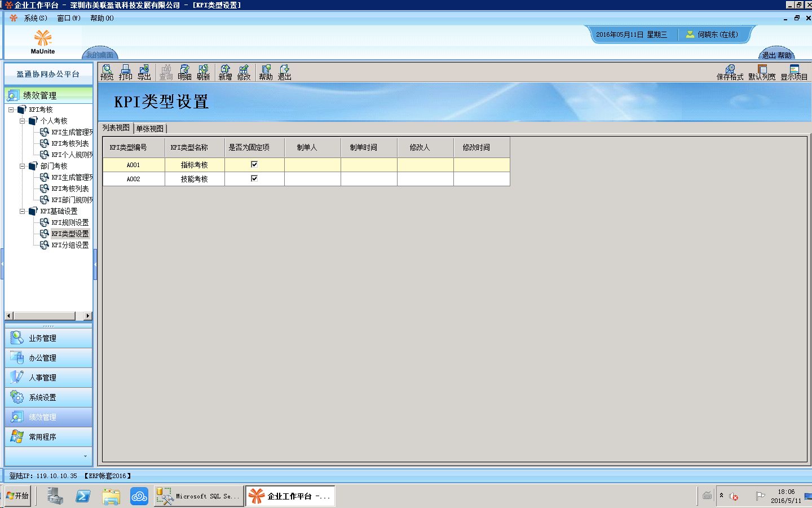Click Show Items (显示项目) icon

tap(794, 72)
